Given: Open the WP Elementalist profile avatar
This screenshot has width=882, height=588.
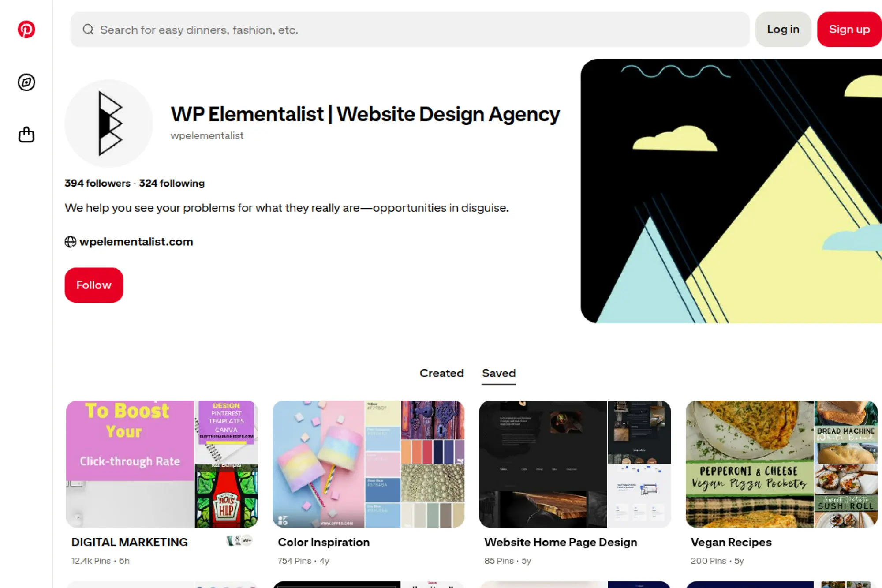Looking at the screenshot, I should [109, 124].
